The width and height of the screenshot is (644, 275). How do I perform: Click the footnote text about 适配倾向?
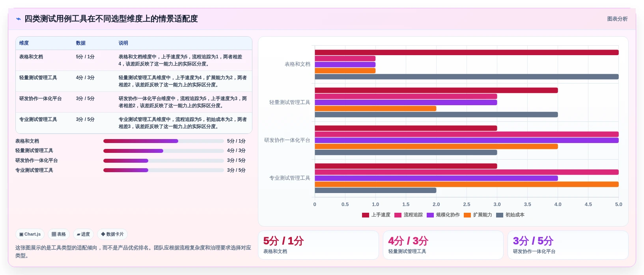[133, 252]
